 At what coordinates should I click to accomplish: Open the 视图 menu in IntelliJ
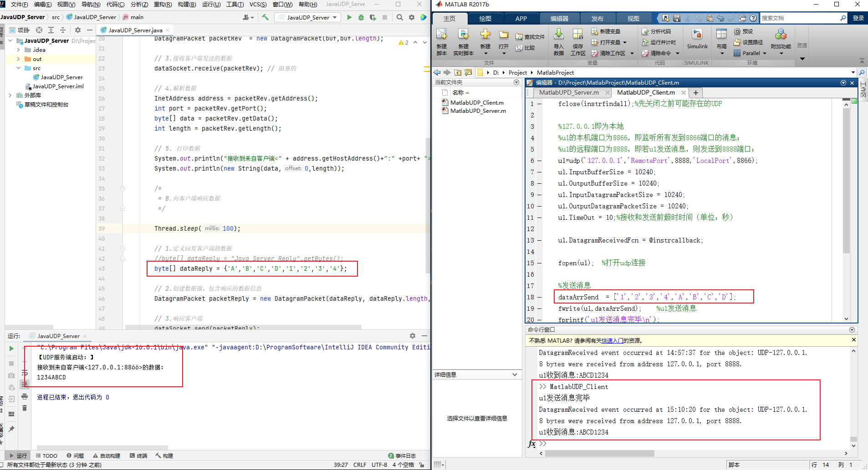[x=66, y=5]
